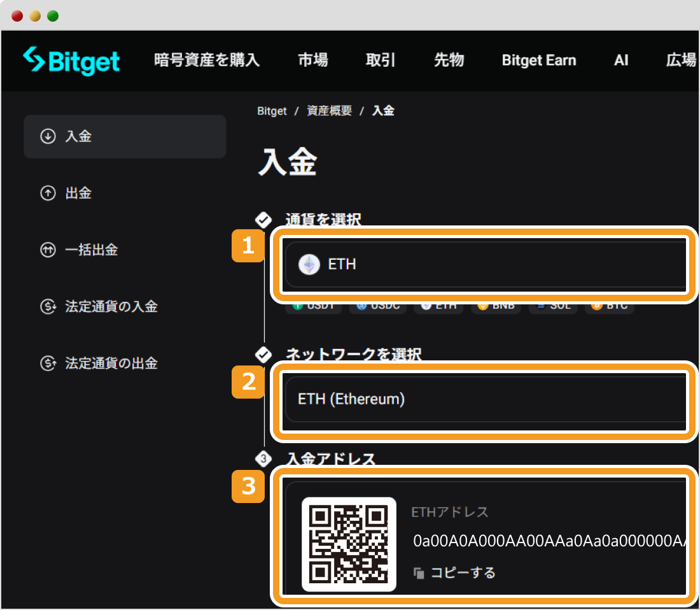The width and height of the screenshot is (700, 610).
Task: Click the 出金 upload-arrow sidebar icon
Action: pyautogui.click(x=48, y=194)
